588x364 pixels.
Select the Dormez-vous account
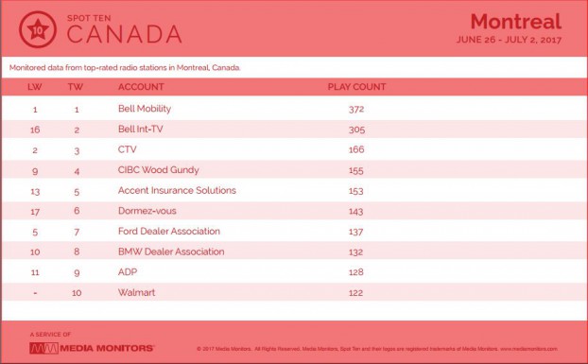147,211
